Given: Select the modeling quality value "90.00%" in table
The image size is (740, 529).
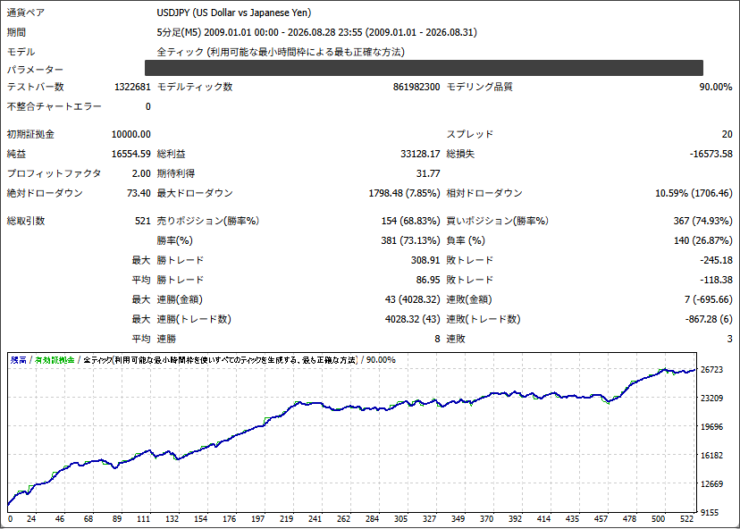Looking at the screenshot, I should [715, 87].
